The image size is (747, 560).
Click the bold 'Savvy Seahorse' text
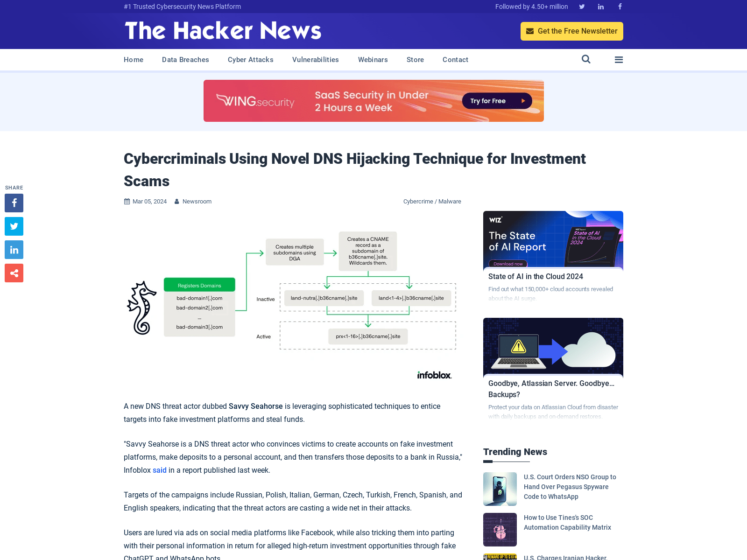[256, 406]
